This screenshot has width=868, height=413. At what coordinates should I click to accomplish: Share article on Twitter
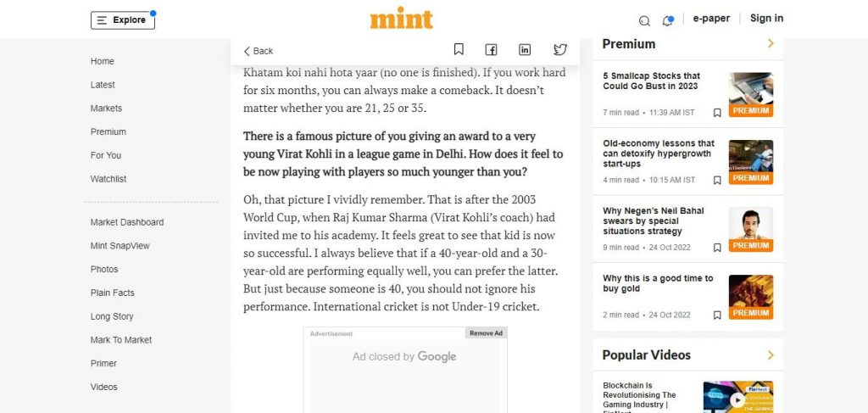tap(560, 50)
